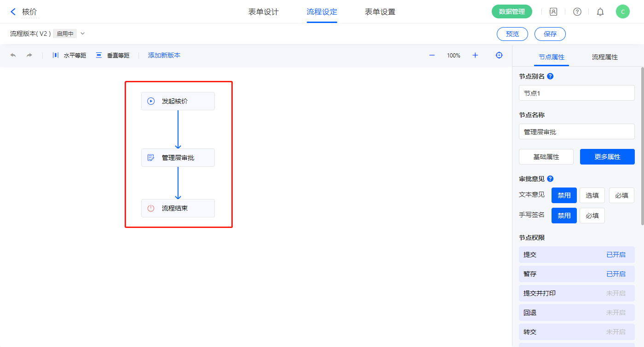Viewport: 644px width, 347px height.
Task: Set 文本意见 to 选填
Action: tap(592, 195)
